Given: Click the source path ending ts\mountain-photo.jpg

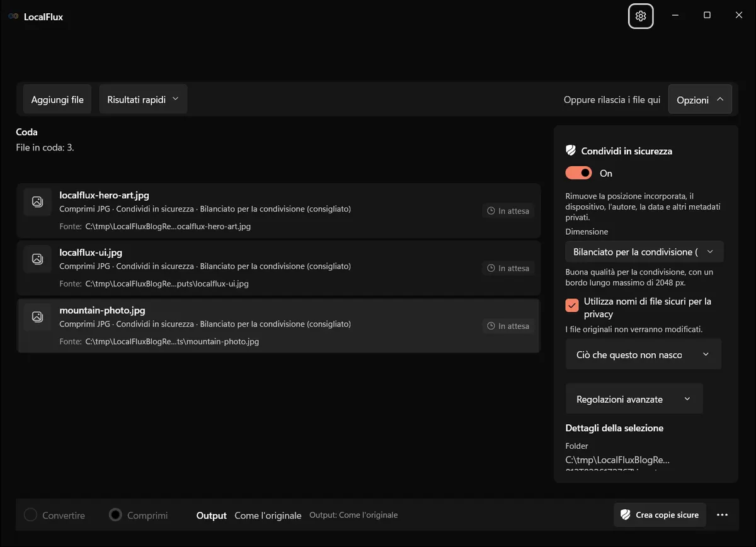Looking at the screenshot, I should pos(172,342).
